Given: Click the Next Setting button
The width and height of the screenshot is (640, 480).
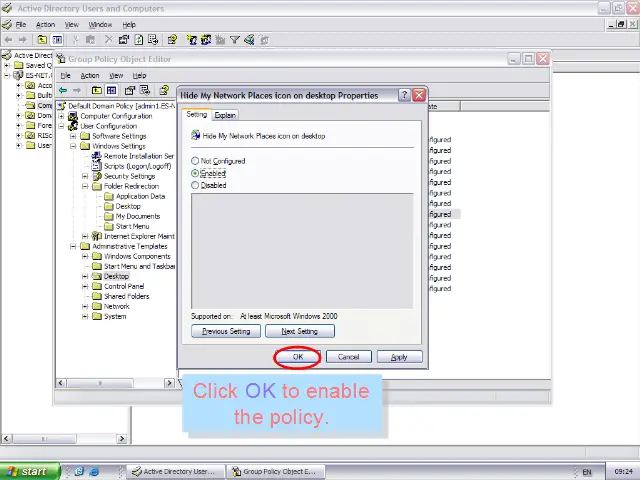Looking at the screenshot, I should (300, 331).
